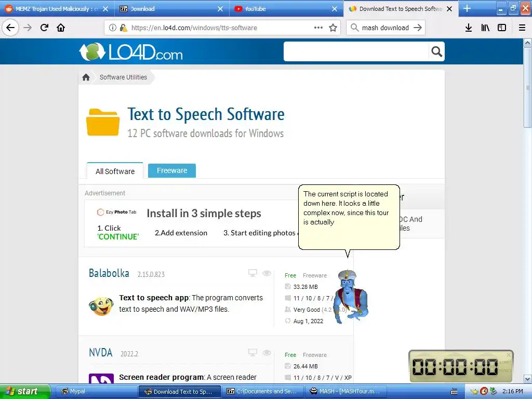Click the blue genie assistant character
Image resolution: width=532 pixels, height=399 pixels.
coord(350,296)
